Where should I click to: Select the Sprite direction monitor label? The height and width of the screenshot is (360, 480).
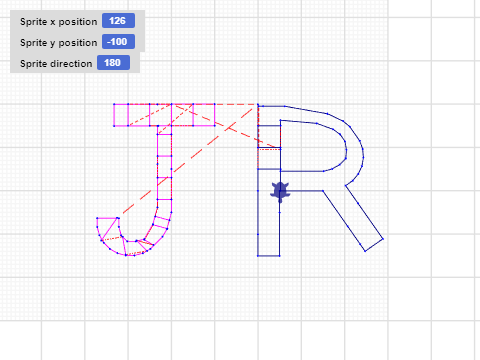(x=56, y=64)
